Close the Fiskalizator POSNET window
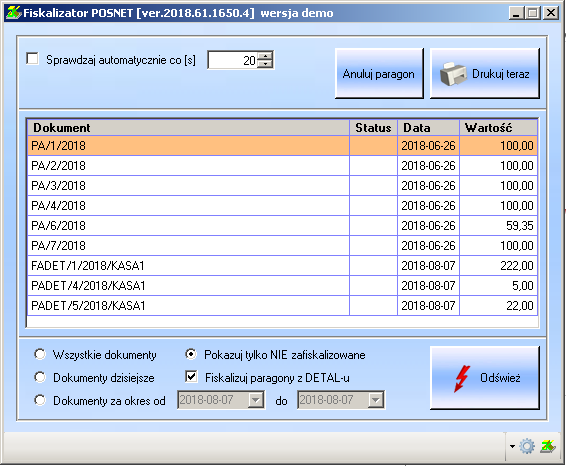The width and height of the screenshot is (566, 466). point(551,13)
